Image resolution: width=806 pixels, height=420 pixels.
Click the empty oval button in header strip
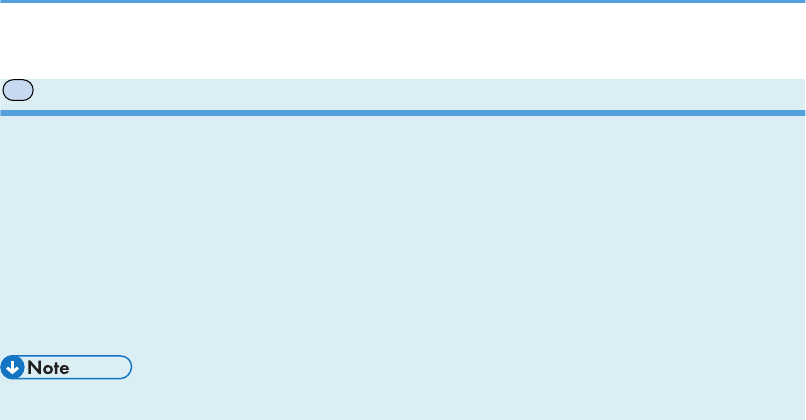[18, 90]
